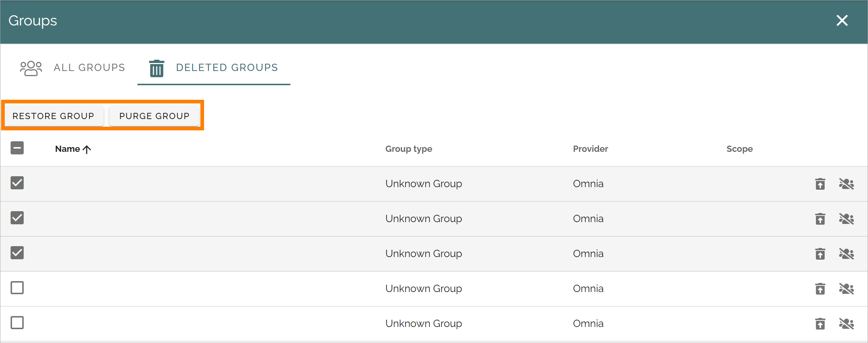Click purge icon in fourth group row
Viewport: 868px width, 343px height.
(x=847, y=289)
